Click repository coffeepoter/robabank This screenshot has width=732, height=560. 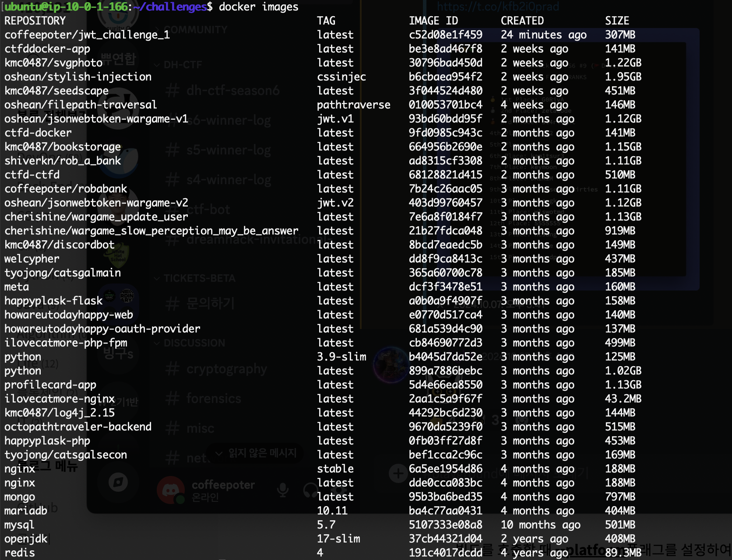click(66, 189)
